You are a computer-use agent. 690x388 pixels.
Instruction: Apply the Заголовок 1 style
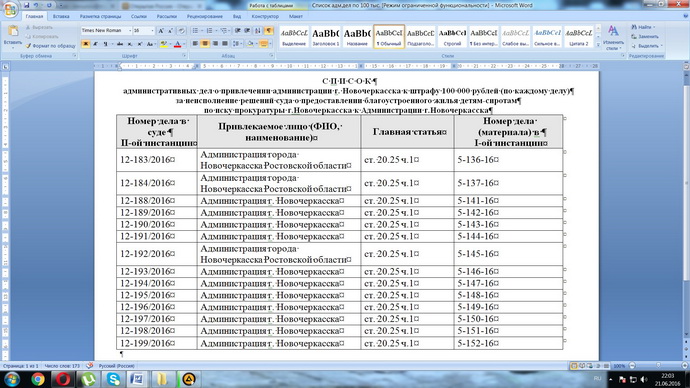pos(326,37)
